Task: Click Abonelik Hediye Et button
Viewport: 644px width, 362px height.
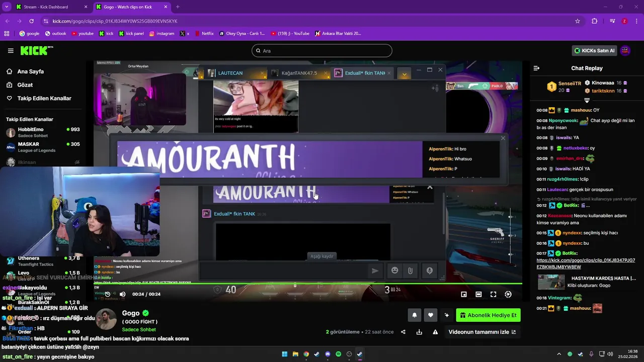Action: tap(488, 315)
